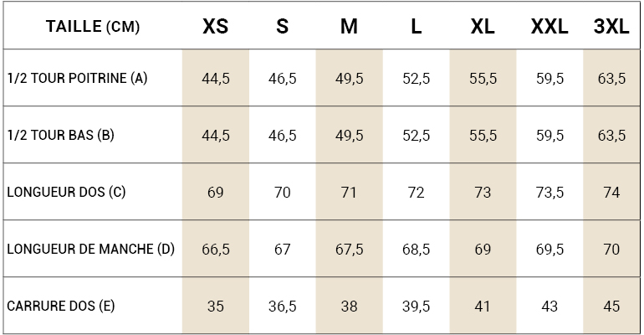This screenshot has width=644, height=335.
Task: Select the 67 sleeve length for size S
Action: [x=283, y=250]
